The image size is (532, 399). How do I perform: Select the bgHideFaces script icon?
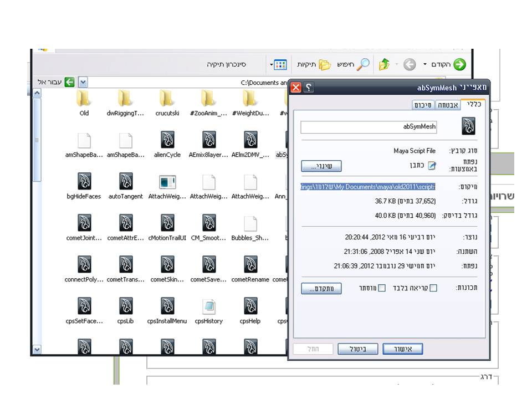tap(84, 181)
